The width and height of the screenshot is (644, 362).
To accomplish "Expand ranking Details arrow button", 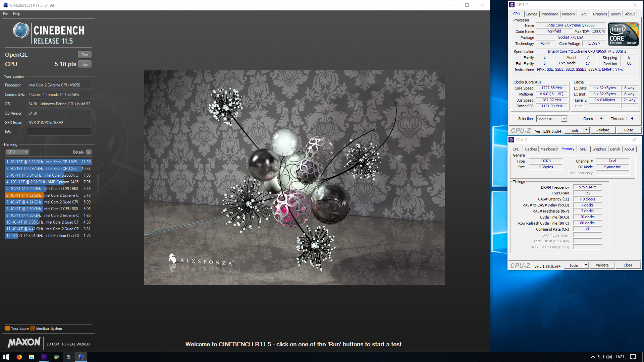I will pyautogui.click(x=89, y=152).
